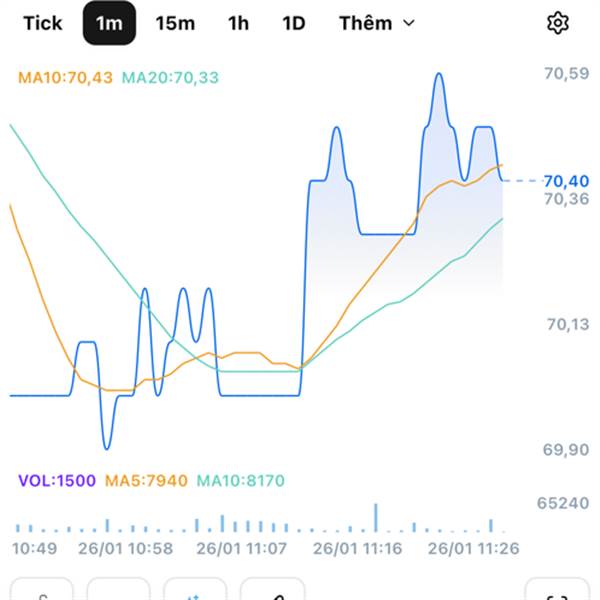
Task: Select the Tick timeframe tab
Action: click(x=42, y=23)
